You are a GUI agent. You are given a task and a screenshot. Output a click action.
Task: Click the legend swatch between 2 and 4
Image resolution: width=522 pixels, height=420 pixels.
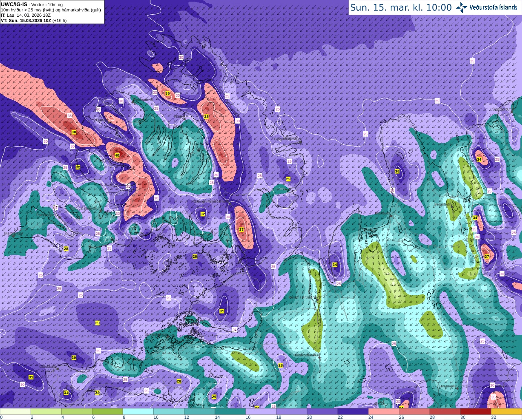tap(46, 411)
